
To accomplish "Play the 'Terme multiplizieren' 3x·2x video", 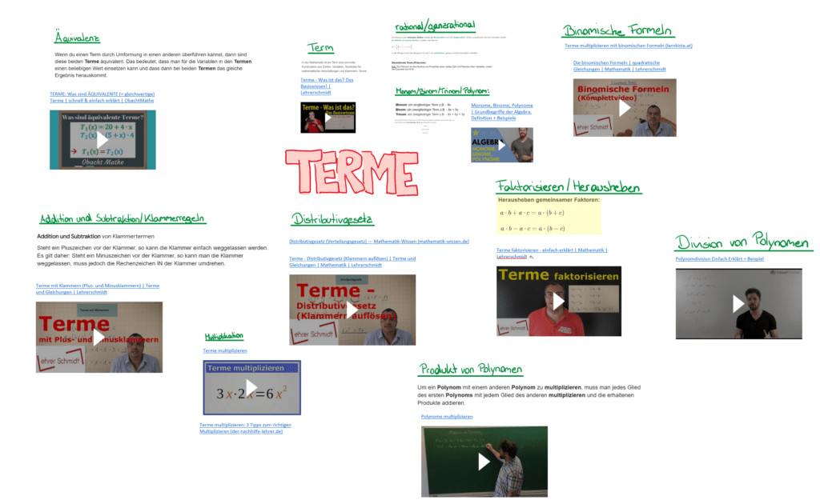I will pos(251,387).
